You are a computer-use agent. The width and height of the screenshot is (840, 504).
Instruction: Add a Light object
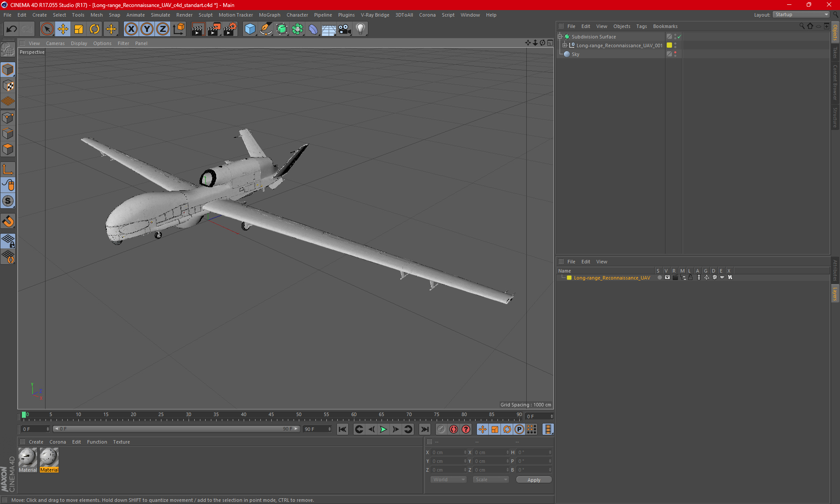tap(360, 29)
